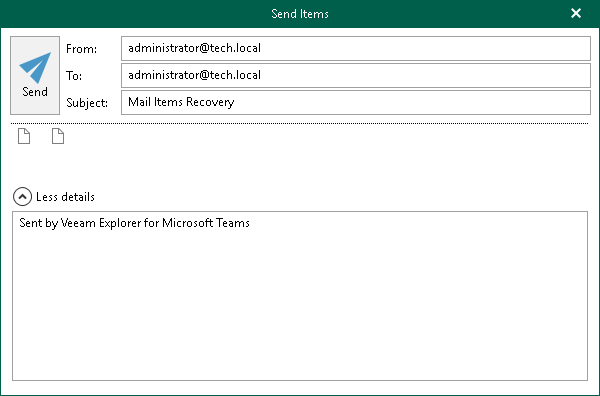Click administrator@tech.local text in the To field
This screenshot has height=396, width=600.
coord(194,75)
